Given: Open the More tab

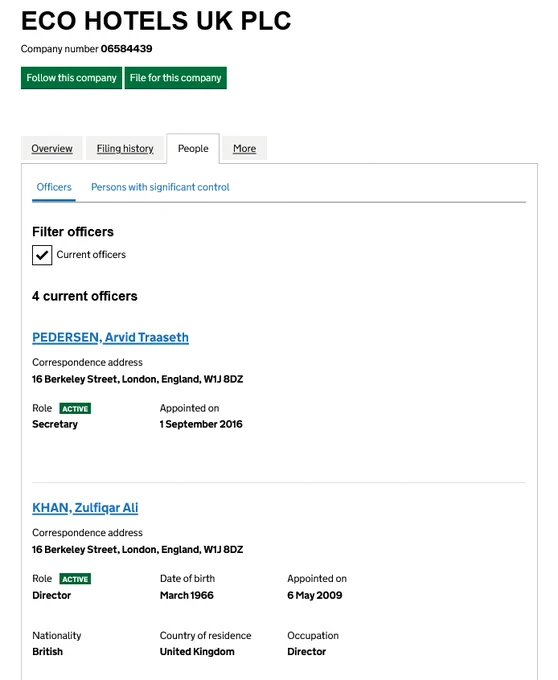Looking at the screenshot, I should pos(245,149).
